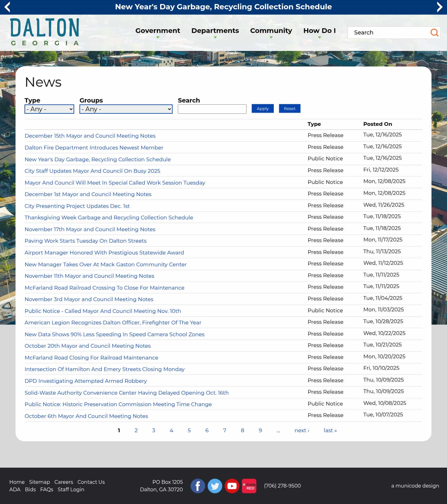Open November 17th Mayor and Council Meeting Notes

pos(90,229)
